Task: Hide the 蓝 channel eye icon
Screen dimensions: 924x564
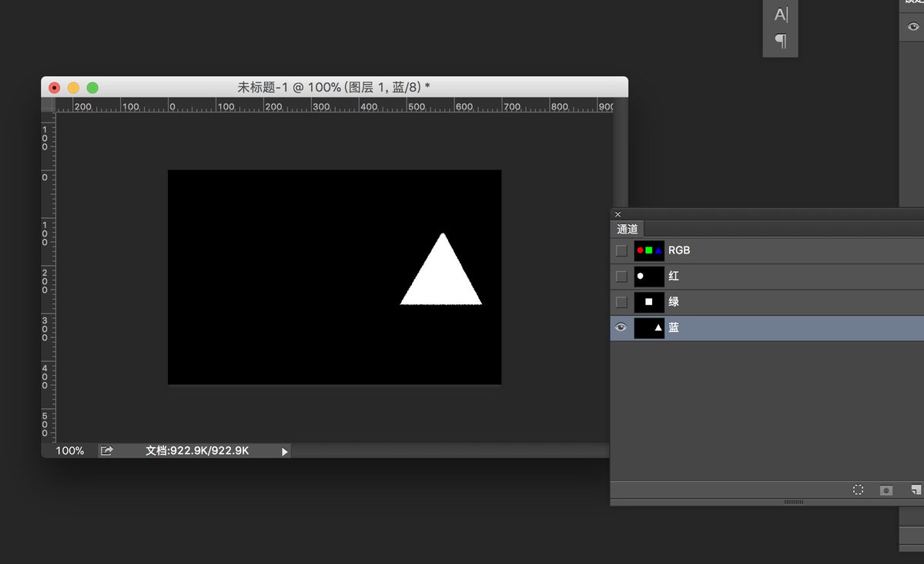Action: tap(621, 327)
